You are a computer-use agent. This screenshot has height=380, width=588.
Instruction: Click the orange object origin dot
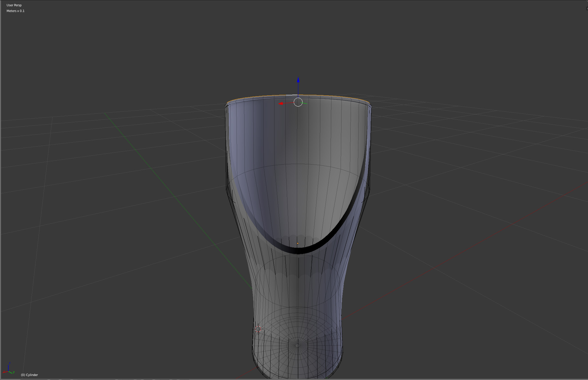pyautogui.click(x=298, y=243)
